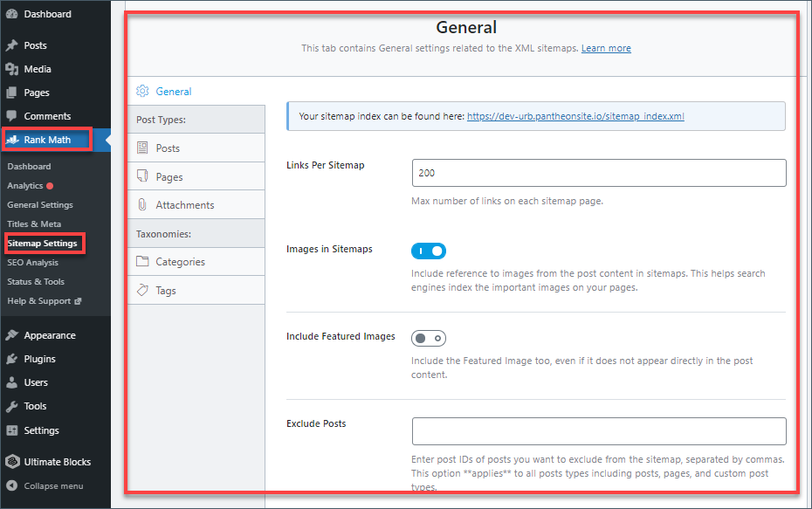Screen dimensions: 812x509
Task: Click the Comments bubble icon
Action: (x=11, y=116)
